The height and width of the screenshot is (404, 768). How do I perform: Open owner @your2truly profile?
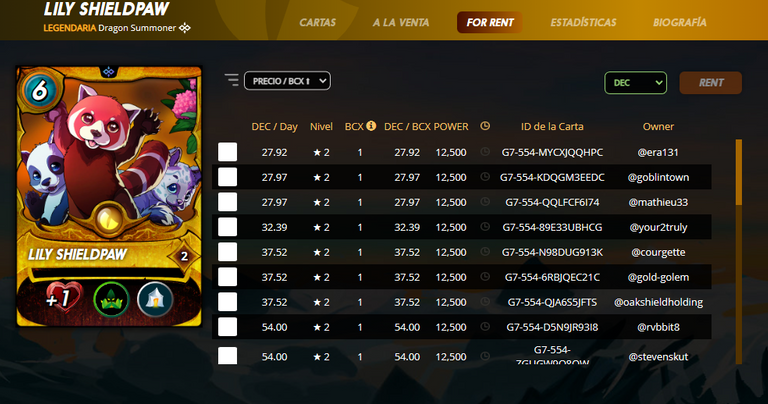click(x=658, y=227)
